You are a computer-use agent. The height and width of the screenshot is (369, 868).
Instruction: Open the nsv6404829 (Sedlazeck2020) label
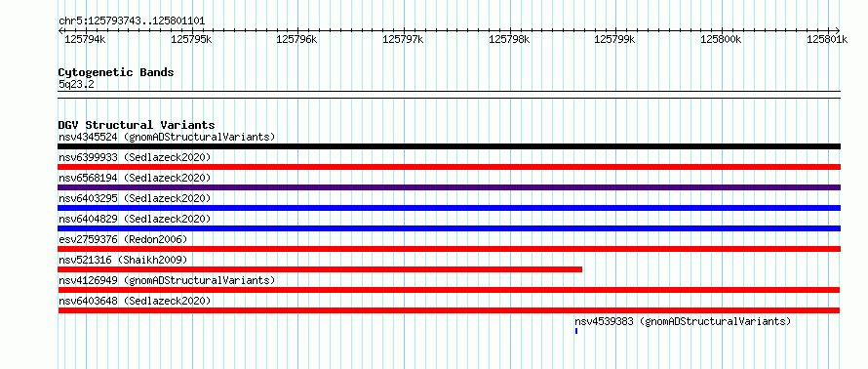click(135, 219)
